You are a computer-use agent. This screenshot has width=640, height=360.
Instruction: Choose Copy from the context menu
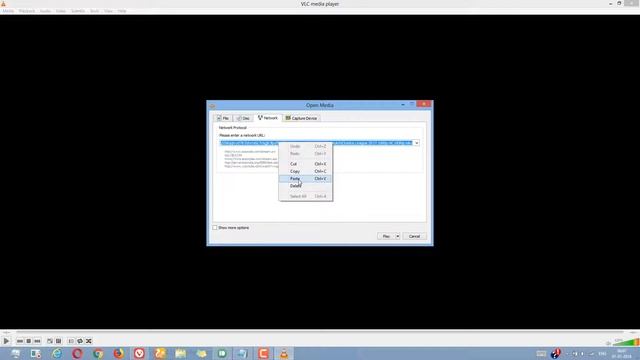[x=305, y=171]
